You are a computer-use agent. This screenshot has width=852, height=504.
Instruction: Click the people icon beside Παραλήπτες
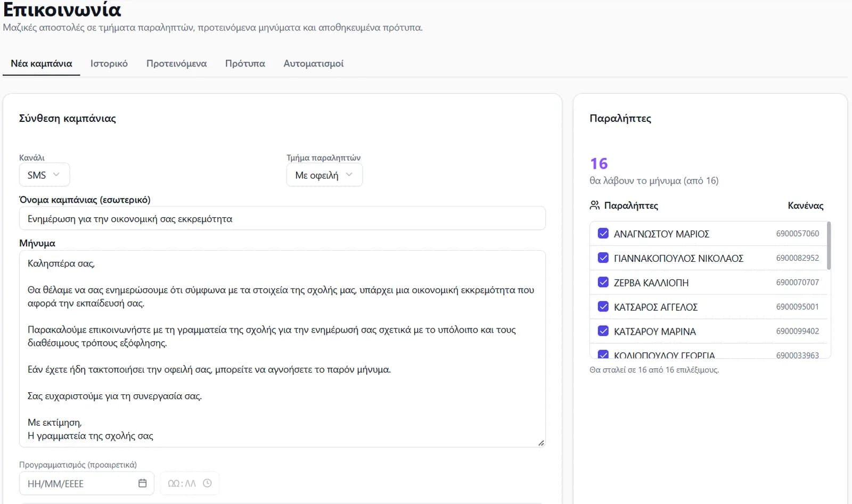point(595,205)
